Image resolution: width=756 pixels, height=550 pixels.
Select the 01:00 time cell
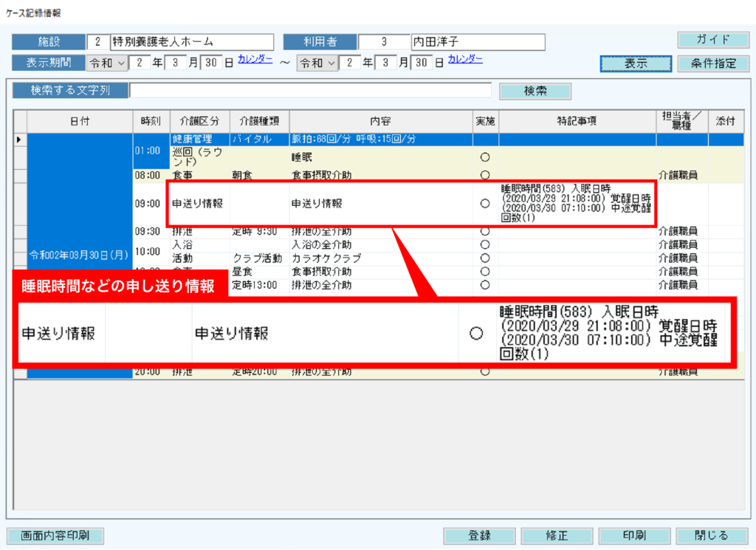pos(151,151)
